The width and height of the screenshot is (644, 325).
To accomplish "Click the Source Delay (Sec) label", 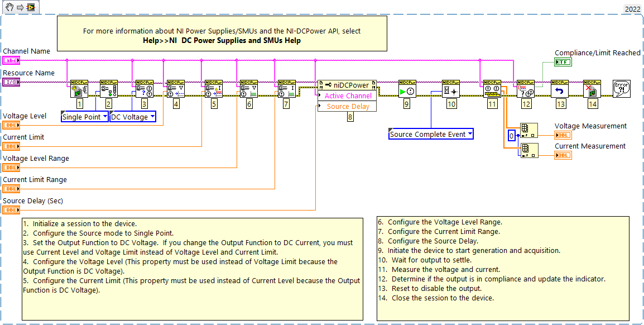I will [33, 201].
